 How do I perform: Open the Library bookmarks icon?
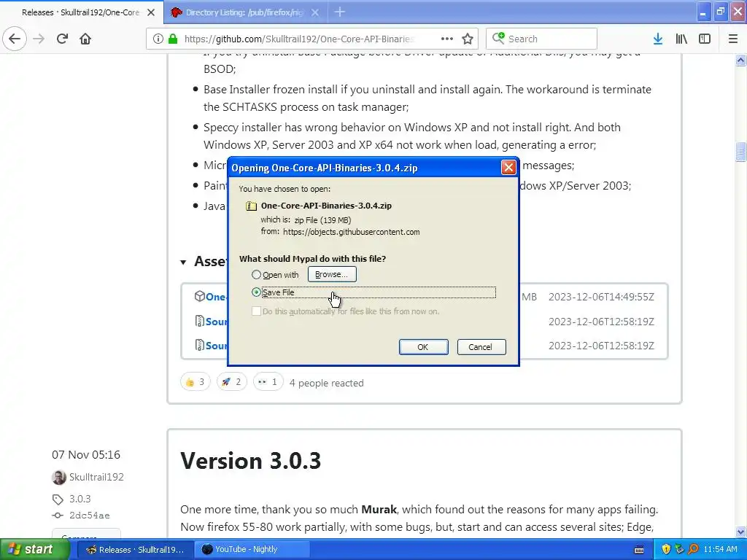(x=681, y=39)
